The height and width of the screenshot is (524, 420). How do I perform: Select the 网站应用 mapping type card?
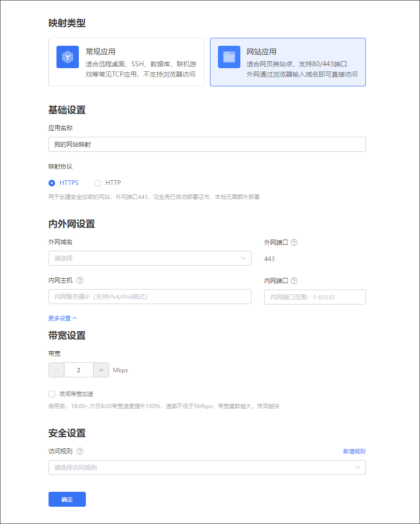[288, 62]
